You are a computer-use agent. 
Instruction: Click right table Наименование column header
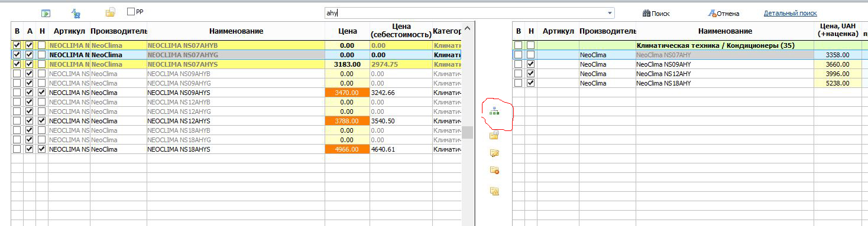pyautogui.click(x=724, y=31)
